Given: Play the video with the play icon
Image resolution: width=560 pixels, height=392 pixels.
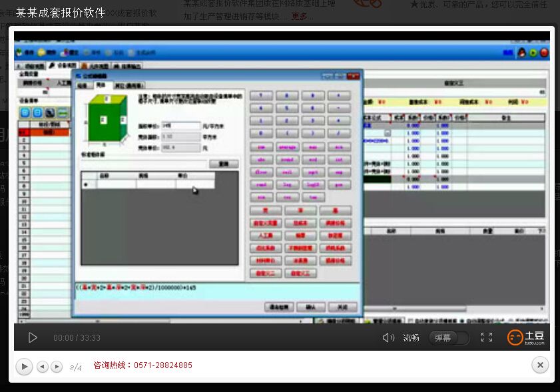Looking at the screenshot, I should (32, 337).
